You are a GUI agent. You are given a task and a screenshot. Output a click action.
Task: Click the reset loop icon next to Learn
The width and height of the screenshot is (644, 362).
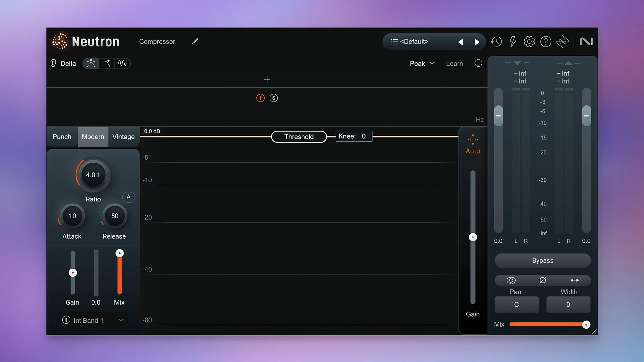[478, 64]
